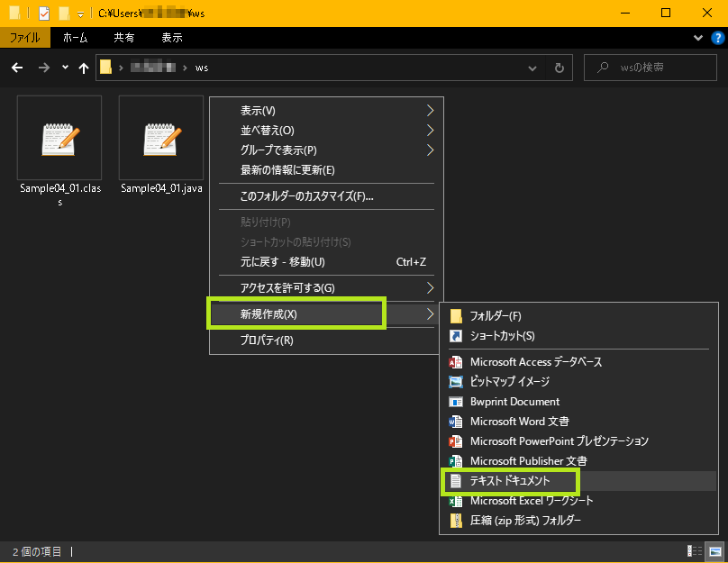Open the ホーム ribbon tab

75,38
